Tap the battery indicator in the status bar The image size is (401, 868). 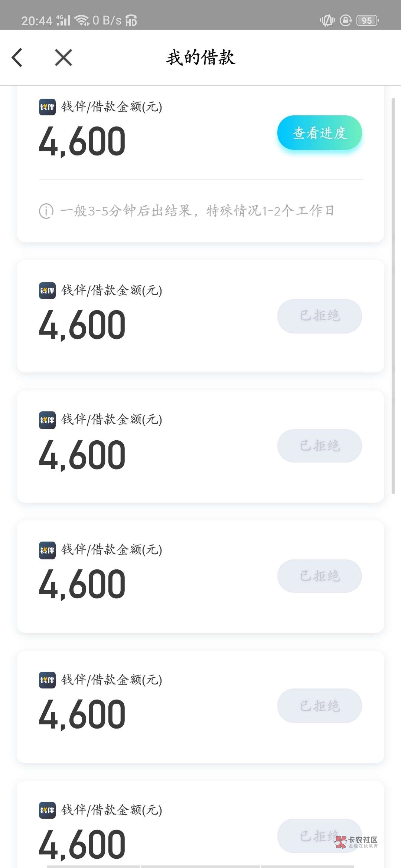(367, 20)
